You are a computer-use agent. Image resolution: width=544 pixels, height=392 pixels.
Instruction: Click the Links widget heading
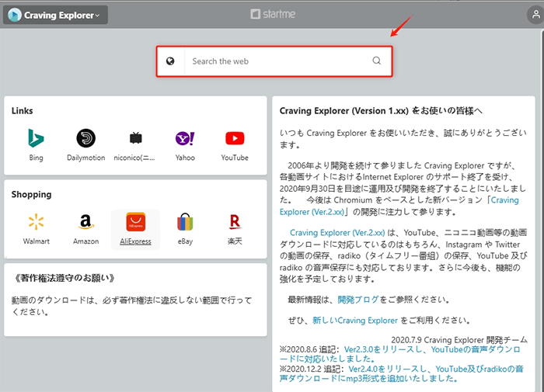point(23,111)
